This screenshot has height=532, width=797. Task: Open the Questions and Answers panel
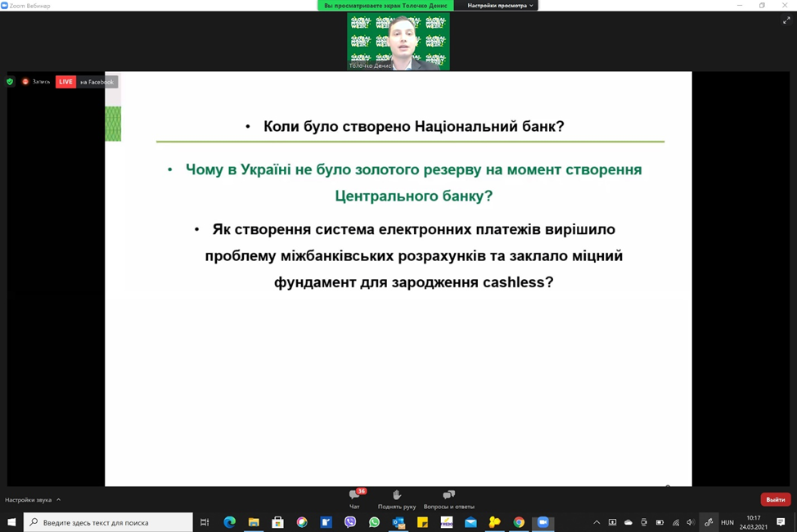coord(448,498)
